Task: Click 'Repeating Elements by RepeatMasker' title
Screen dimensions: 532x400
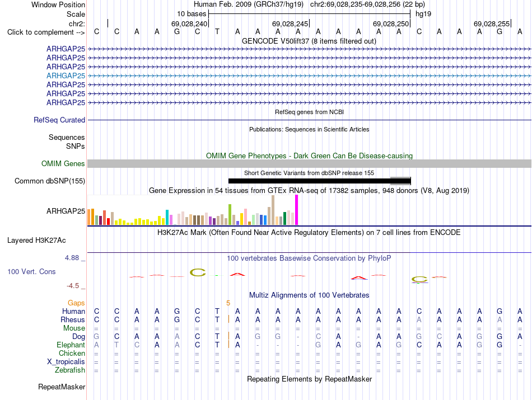Action: click(309, 379)
